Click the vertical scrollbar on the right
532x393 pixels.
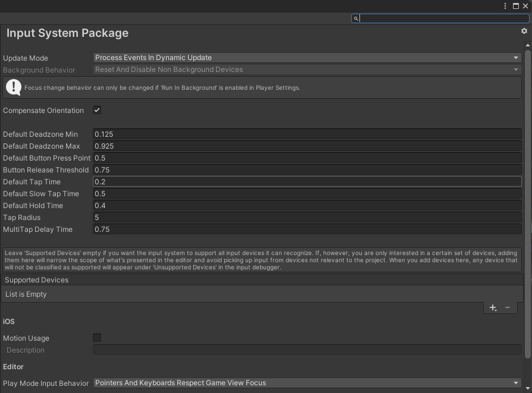[528, 202]
